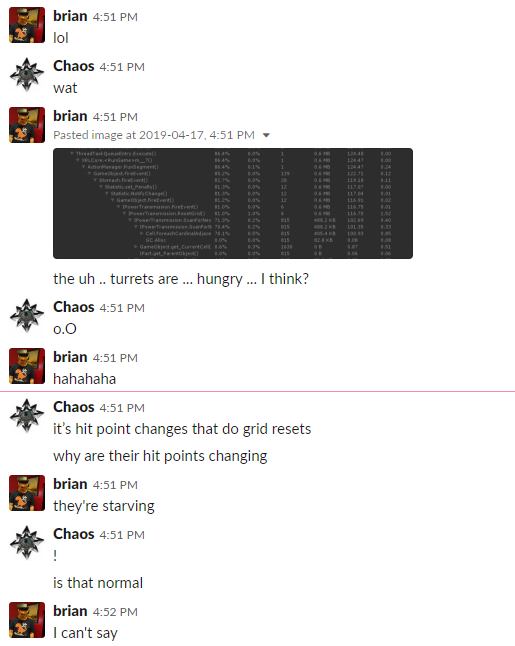Select brian's avatar beside 'hahahaha'
This screenshot has height=646, width=515.
[27, 366]
